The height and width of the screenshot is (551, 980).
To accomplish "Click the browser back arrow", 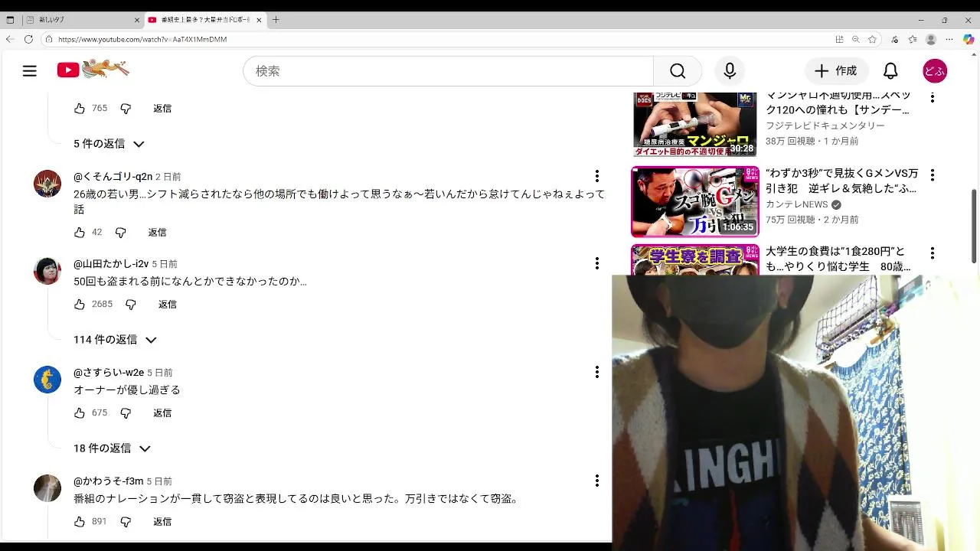I will (x=10, y=39).
